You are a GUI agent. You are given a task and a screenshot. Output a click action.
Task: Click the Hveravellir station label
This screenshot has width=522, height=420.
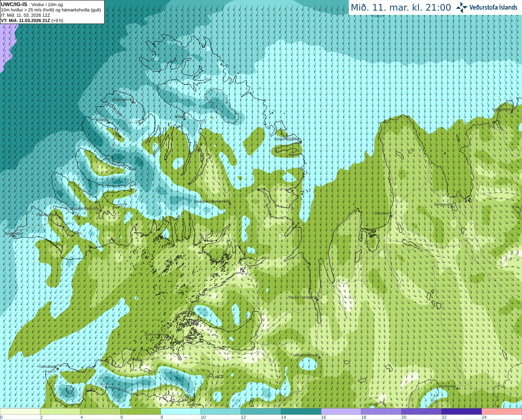[x=448, y=386]
